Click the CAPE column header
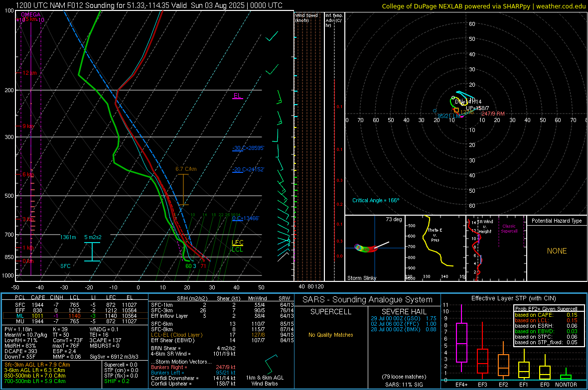Viewport: 588px width, 390px height. [x=38, y=298]
